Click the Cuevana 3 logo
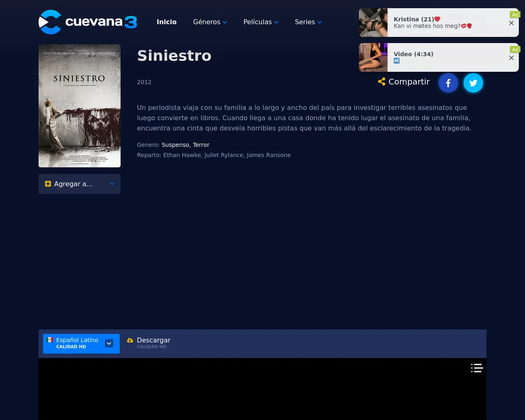The height and width of the screenshot is (420, 525). 88,22
